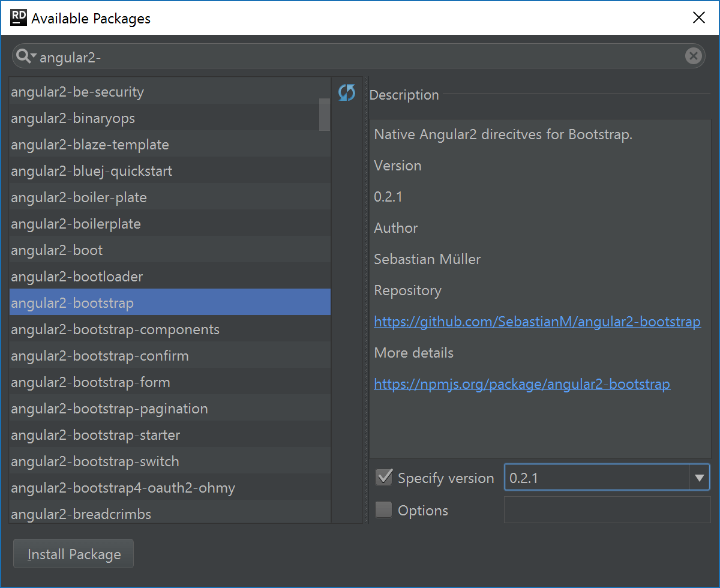The height and width of the screenshot is (588, 720).
Task: Select angular2-bootstrap-components package
Action: [x=170, y=329]
